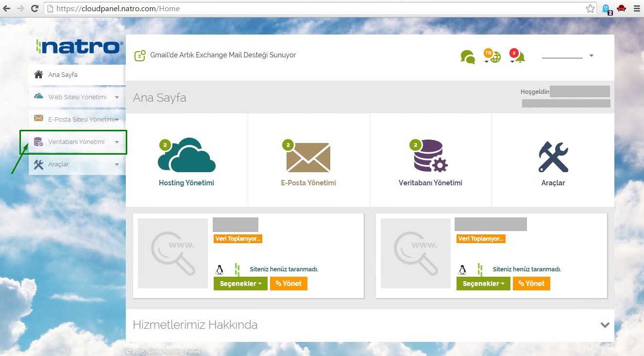The width and height of the screenshot is (644, 356).
Task: Click the red armchair extension icon
Action: [x=621, y=8]
